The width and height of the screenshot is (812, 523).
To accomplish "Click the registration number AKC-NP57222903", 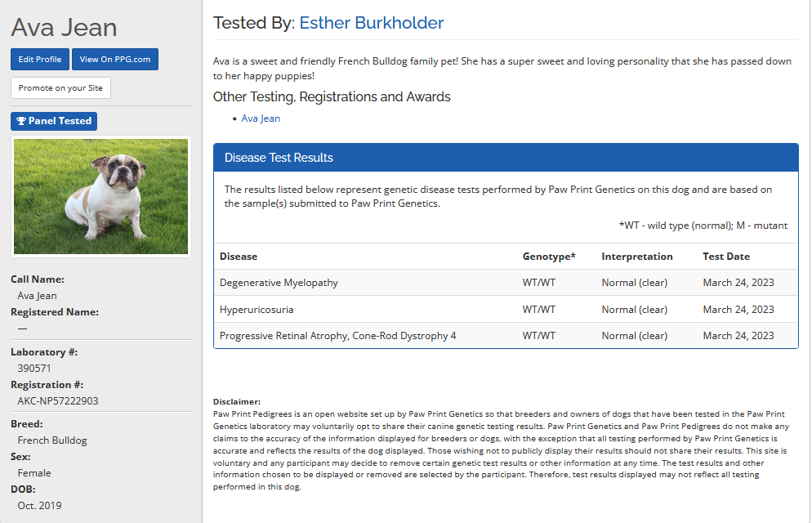I will pyautogui.click(x=58, y=401).
